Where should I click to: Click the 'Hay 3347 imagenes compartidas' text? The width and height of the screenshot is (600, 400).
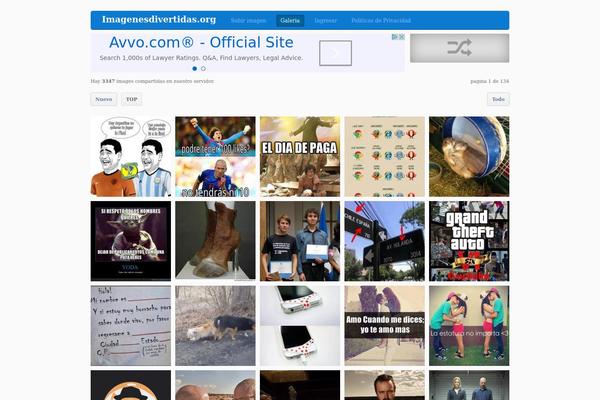[152, 81]
